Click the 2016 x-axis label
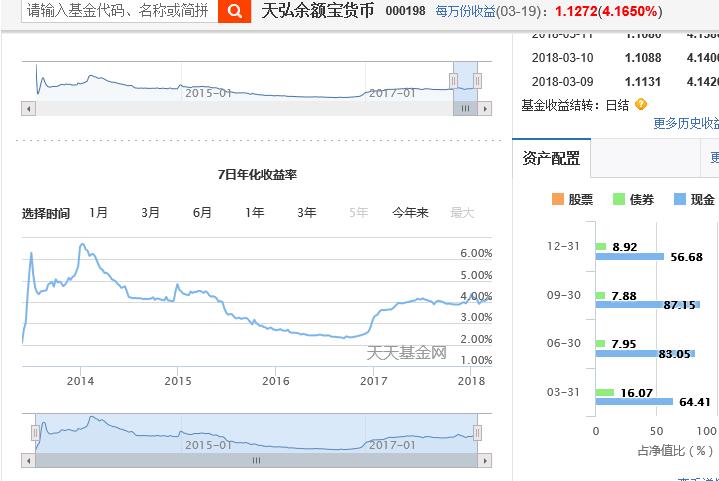 point(276,381)
